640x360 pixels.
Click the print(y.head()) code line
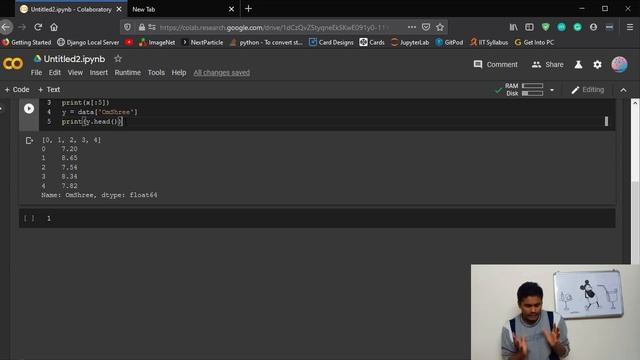92,122
